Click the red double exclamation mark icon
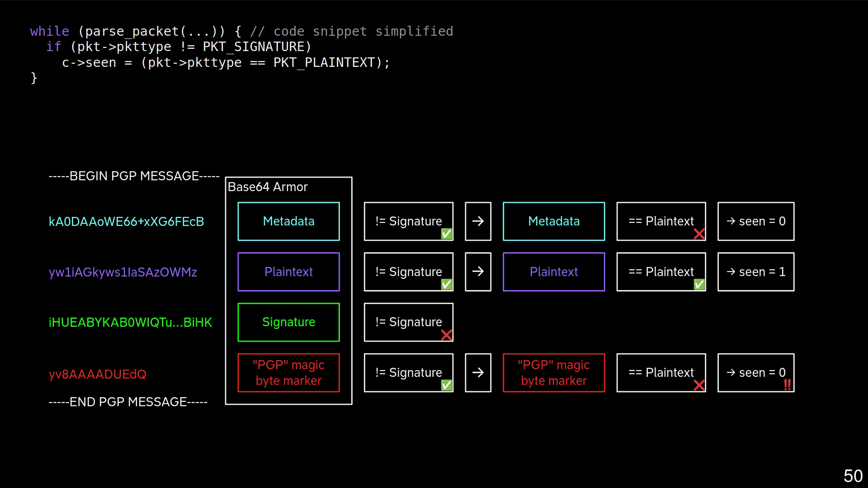Viewport: 868px width, 488px height. point(787,385)
